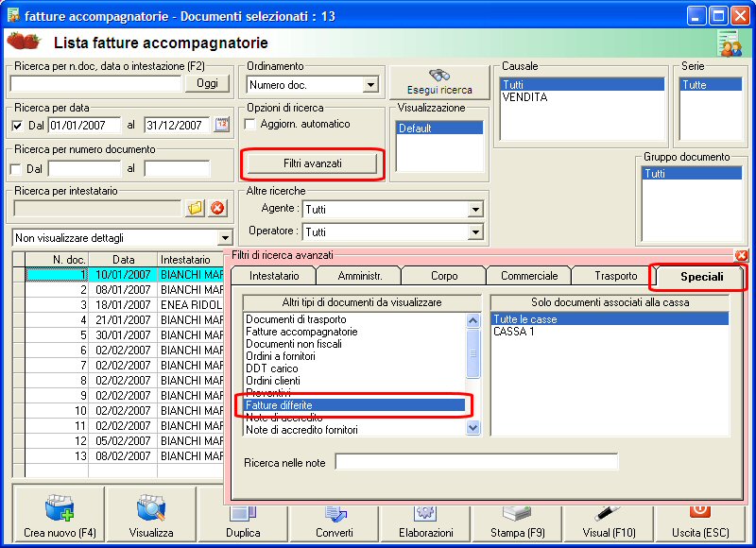Open the Operatore dropdown
This screenshot has height=548, width=756.
tap(475, 231)
